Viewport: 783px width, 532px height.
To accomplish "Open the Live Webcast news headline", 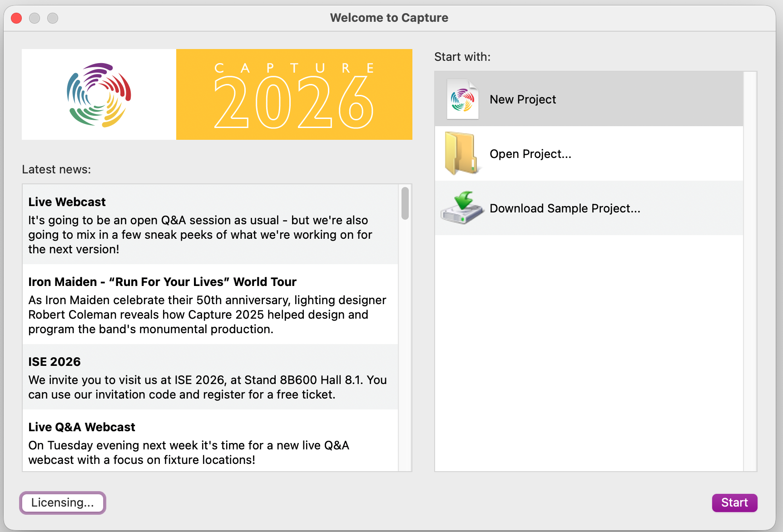I will (x=67, y=202).
